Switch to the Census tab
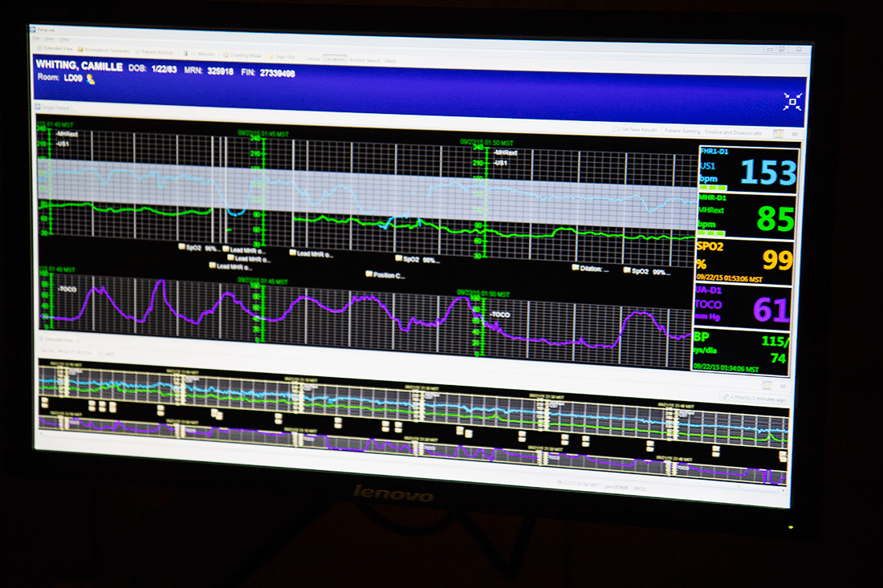 [x=311, y=58]
